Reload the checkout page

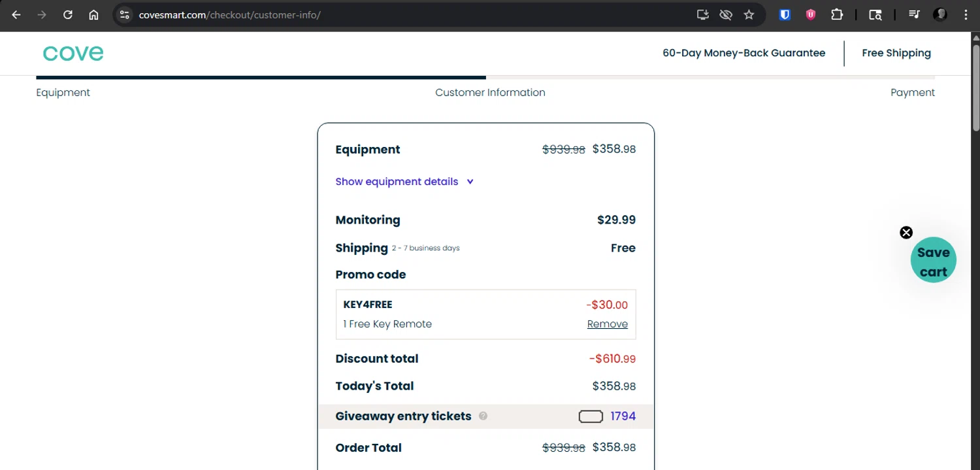pyautogui.click(x=68, y=14)
